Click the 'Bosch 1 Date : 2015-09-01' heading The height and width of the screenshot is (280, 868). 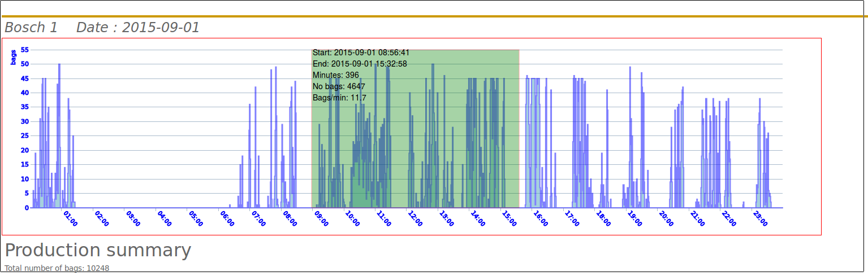pyautogui.click(x=102, y=27)
